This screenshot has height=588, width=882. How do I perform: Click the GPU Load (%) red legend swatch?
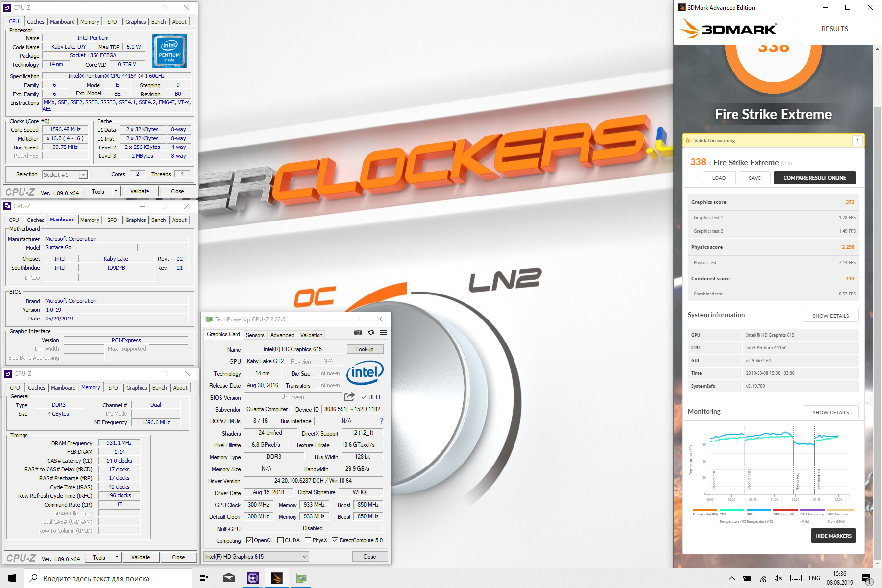pyautogui.click(x=785, y=510)
